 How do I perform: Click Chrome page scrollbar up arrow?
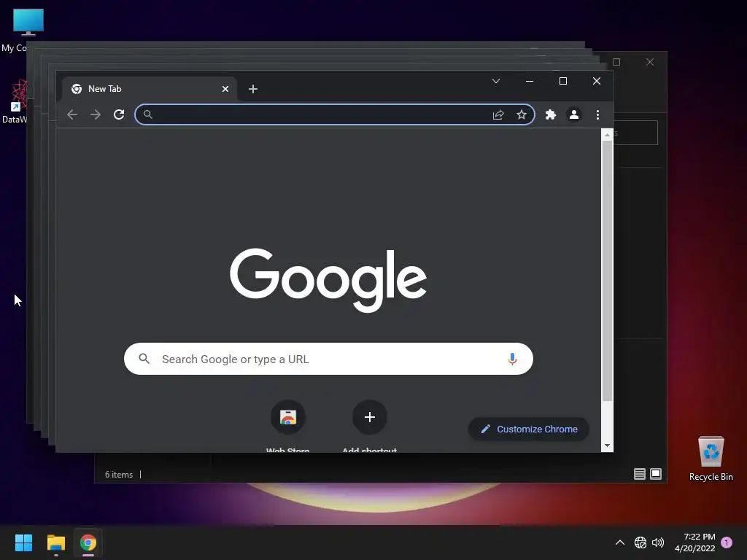(607, 135)
